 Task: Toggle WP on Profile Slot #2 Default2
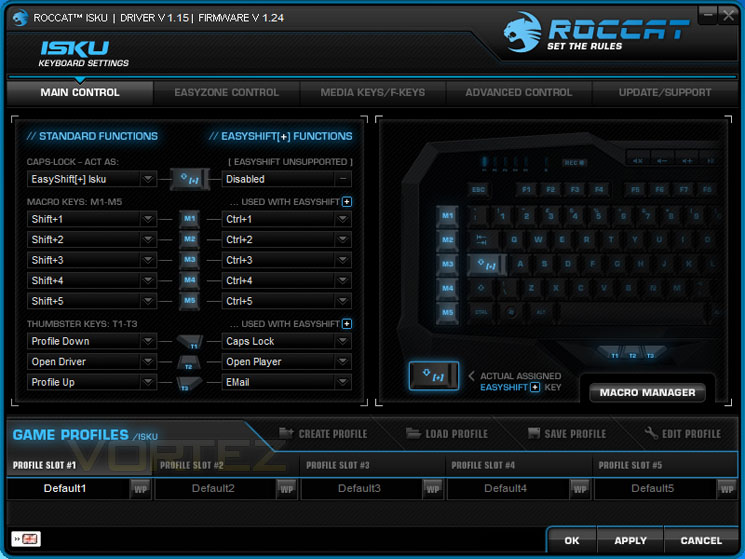(287, 489)
